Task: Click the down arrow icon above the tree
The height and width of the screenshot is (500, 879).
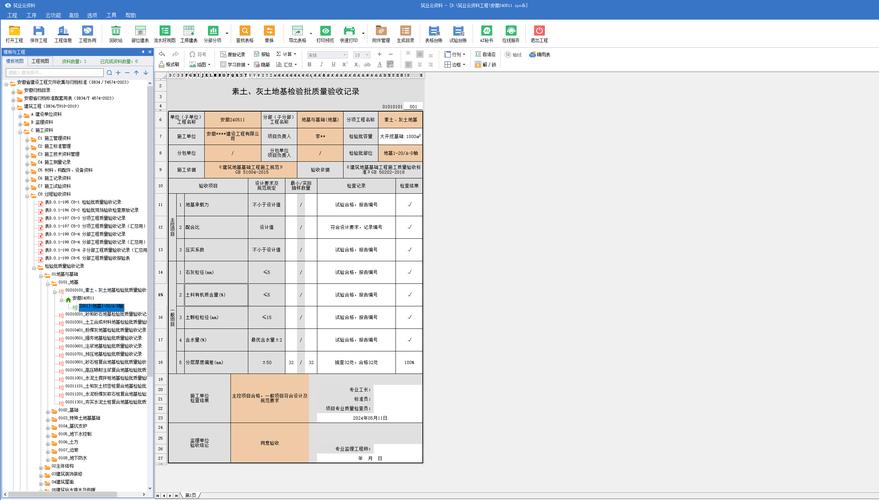Action: point(146,73)
